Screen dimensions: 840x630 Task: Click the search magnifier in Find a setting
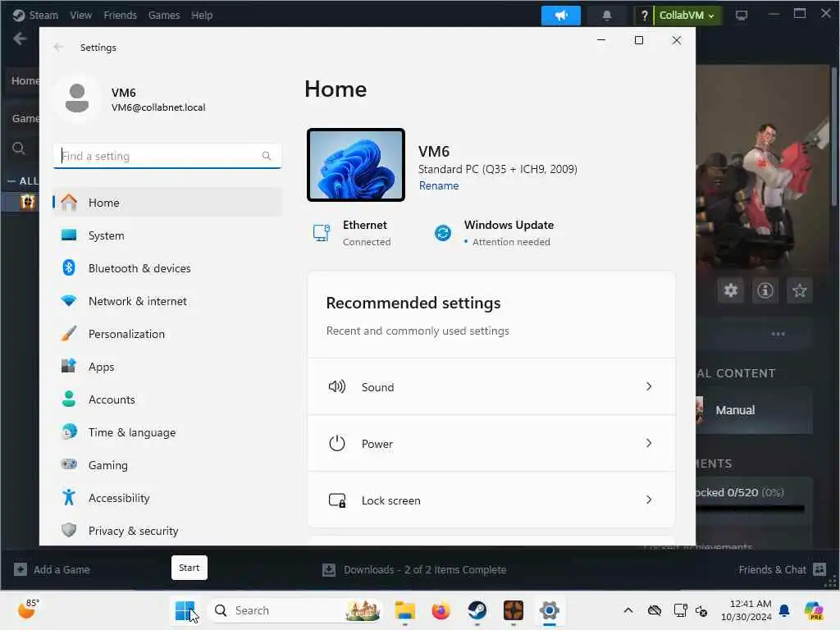[x=267, y=156]
